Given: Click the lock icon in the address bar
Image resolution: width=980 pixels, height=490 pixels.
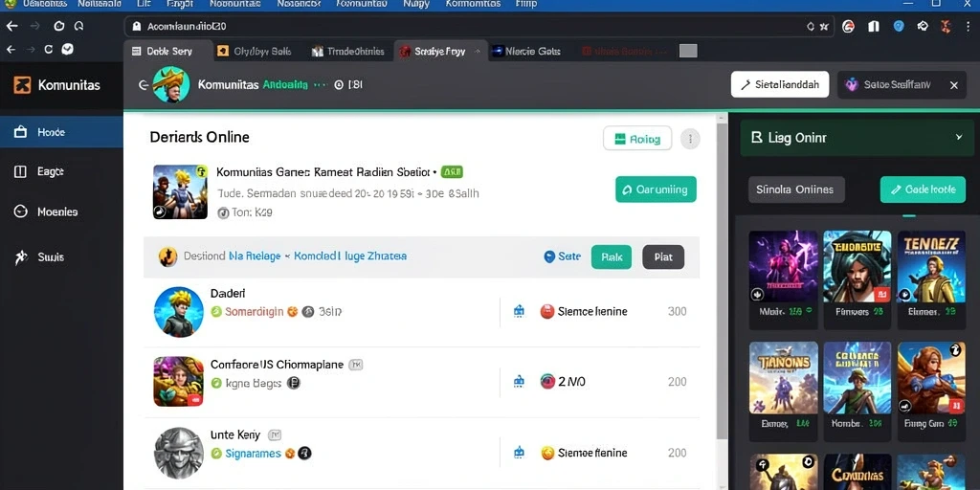Looking at the screenshot, I should click(x=136, y=27).
